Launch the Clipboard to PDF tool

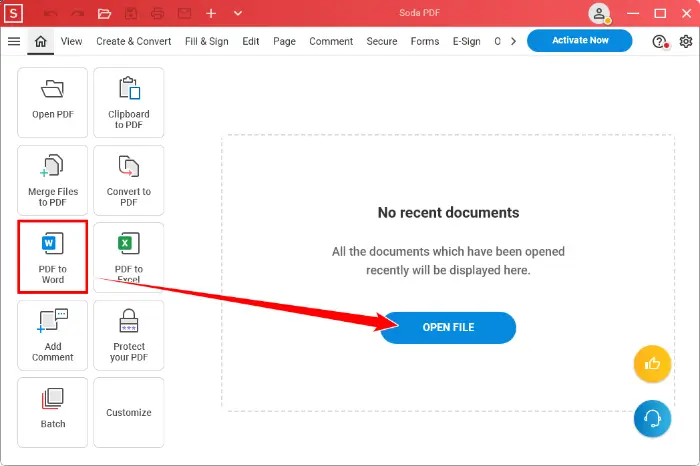pos(128,103)
